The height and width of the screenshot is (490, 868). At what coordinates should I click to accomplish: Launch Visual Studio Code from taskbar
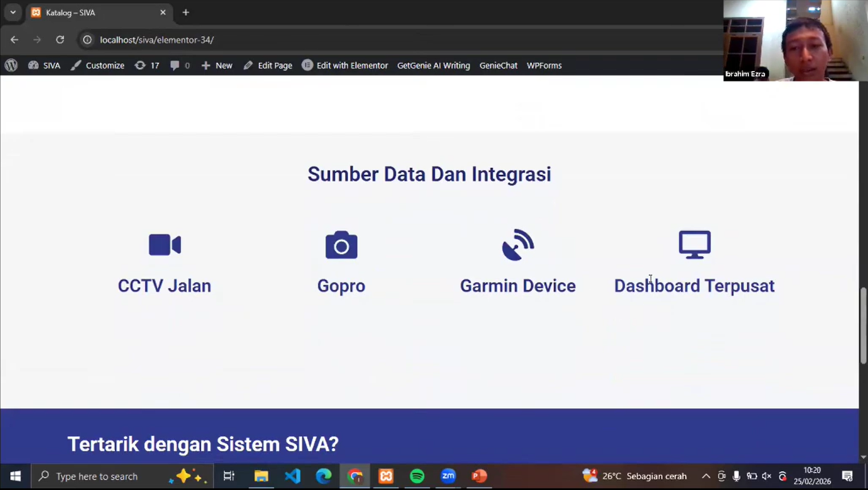pyautogui.click(x=292, y=476)
